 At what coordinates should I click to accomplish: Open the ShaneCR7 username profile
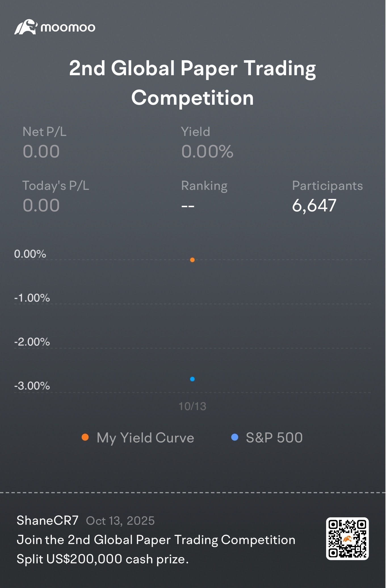pos(47,521)
